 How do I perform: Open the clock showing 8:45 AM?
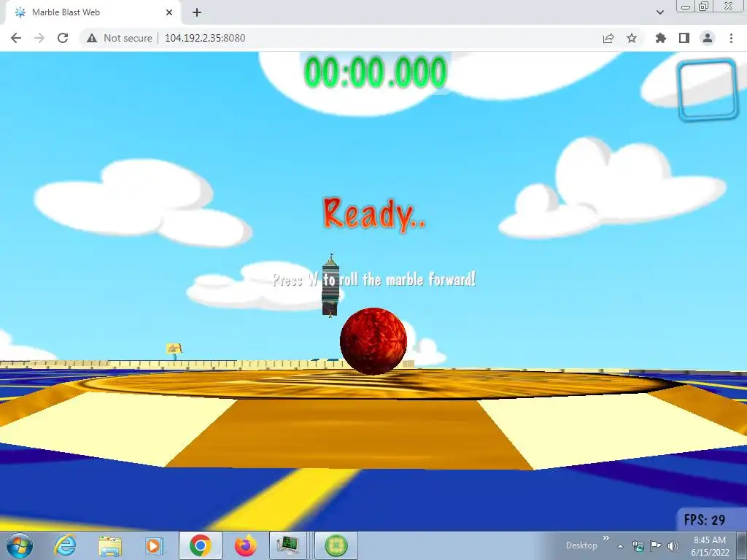tap(710, 546)
